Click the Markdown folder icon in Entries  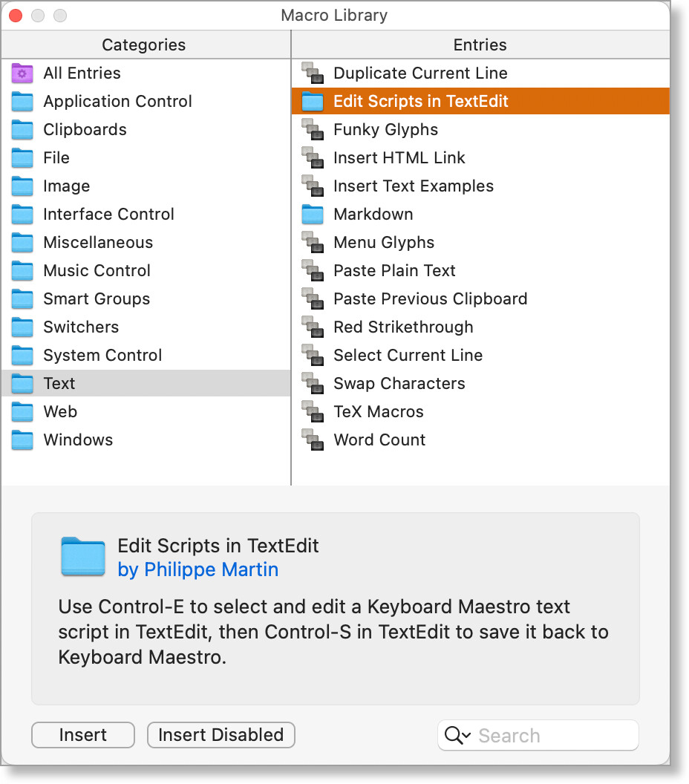click(313, 214)
